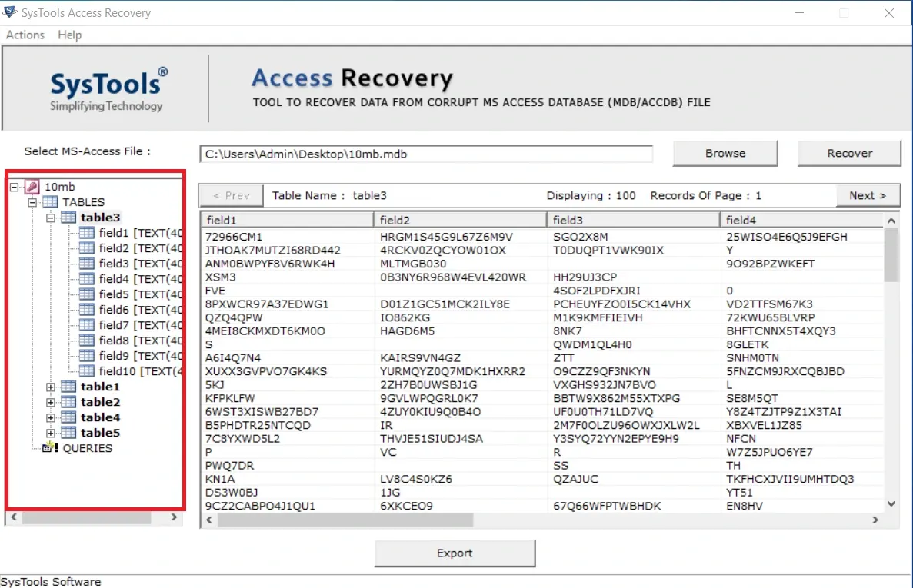The image size is (913, 588).
Task: Click the SysTools app icon in title bar
Action: coord(10,12)
